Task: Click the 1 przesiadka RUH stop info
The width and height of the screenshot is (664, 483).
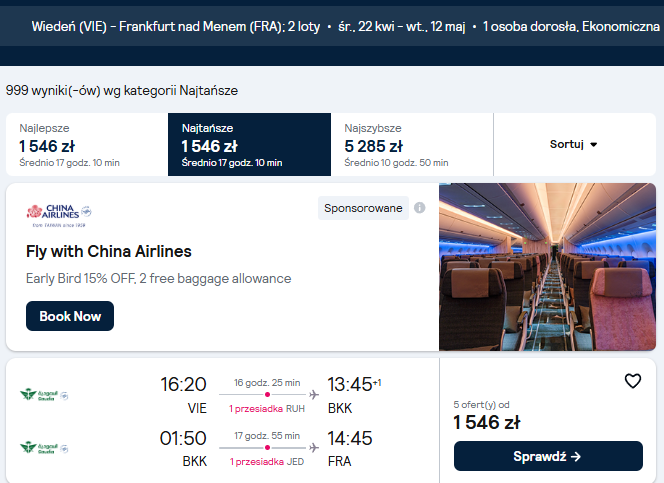Action: tap(267, 408)
